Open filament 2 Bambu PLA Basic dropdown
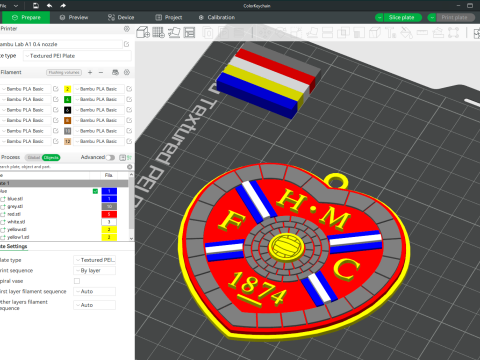This screenshot has height=360, width=480. pyautogui.click(x=99, y=89)
